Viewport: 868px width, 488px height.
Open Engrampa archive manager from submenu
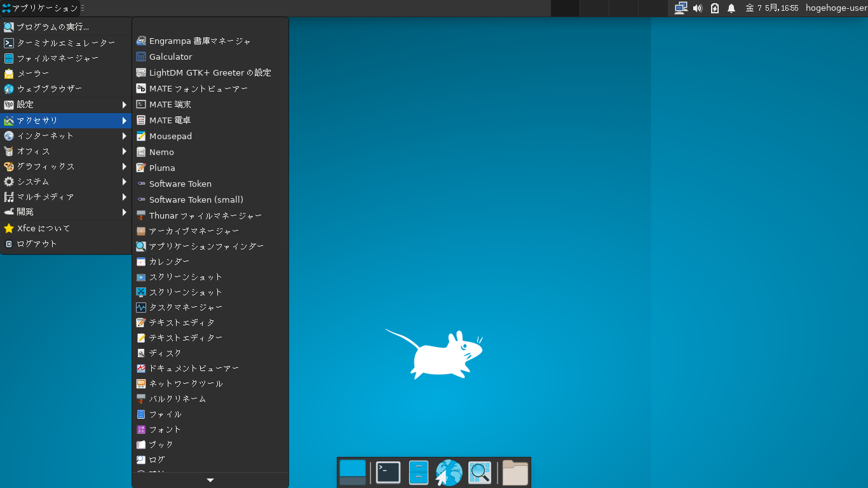(x=210, y=41)
